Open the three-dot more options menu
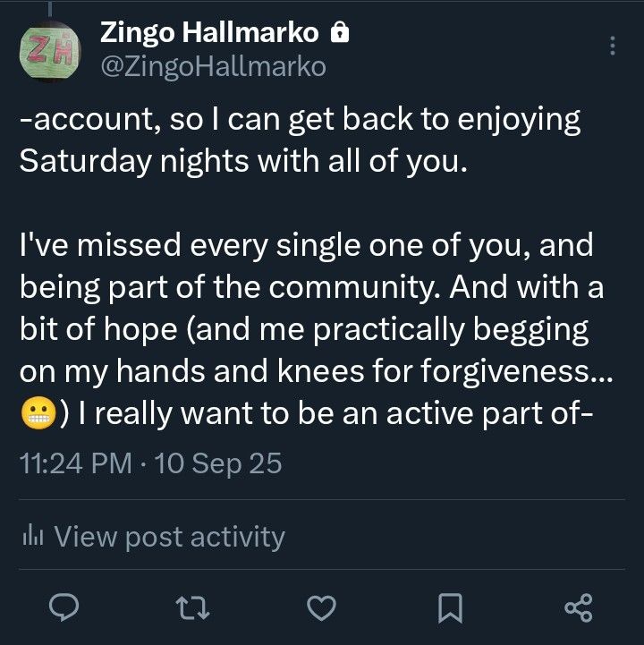Screen dimensions: 644x645 point(612,47)
